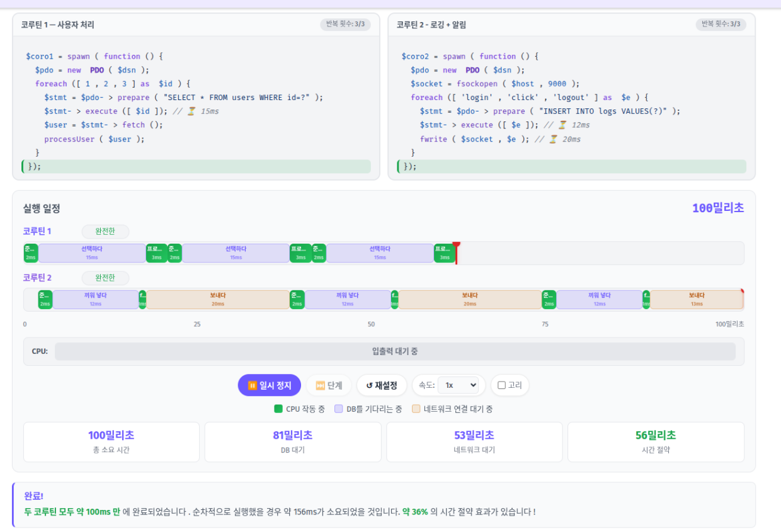Image resolution: width=781 pixels, height=532 pixels.
Task: Click the purple DB를 기다리는 중 legend swatch
Action: tap(339, 409)
